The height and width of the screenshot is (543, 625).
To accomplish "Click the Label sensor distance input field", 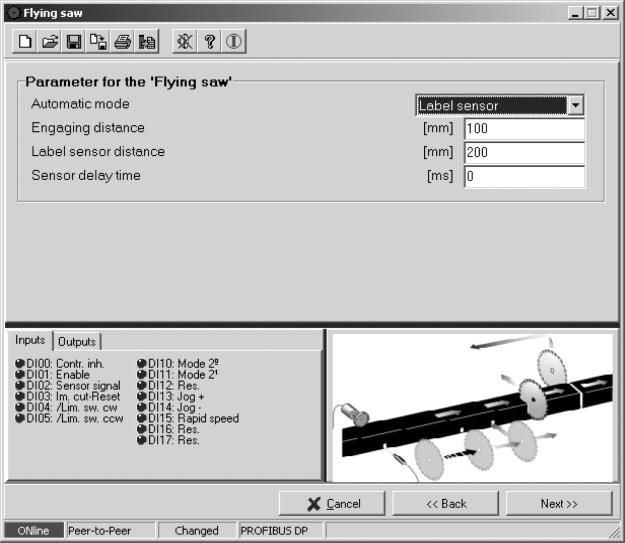I will (x=525, y=153).
